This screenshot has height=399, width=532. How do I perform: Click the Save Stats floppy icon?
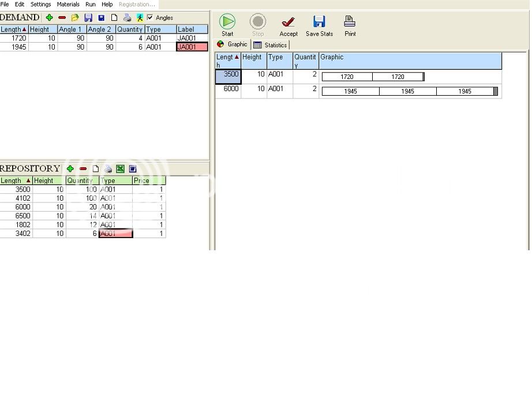point(319,22)
